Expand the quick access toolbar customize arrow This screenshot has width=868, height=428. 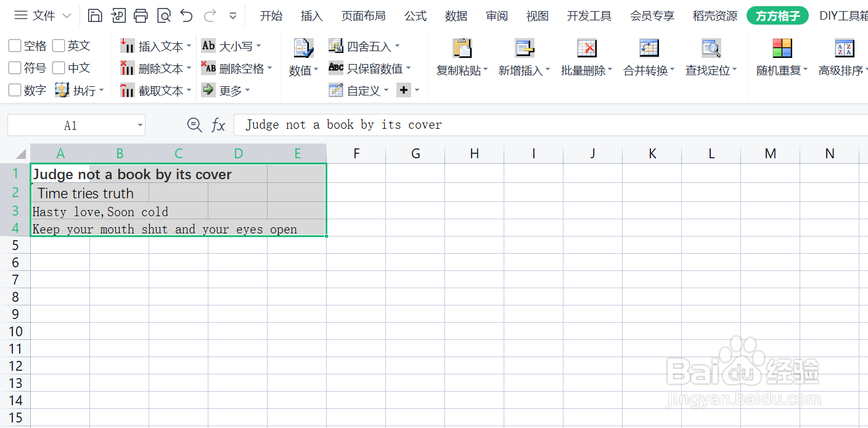point(233,16)
